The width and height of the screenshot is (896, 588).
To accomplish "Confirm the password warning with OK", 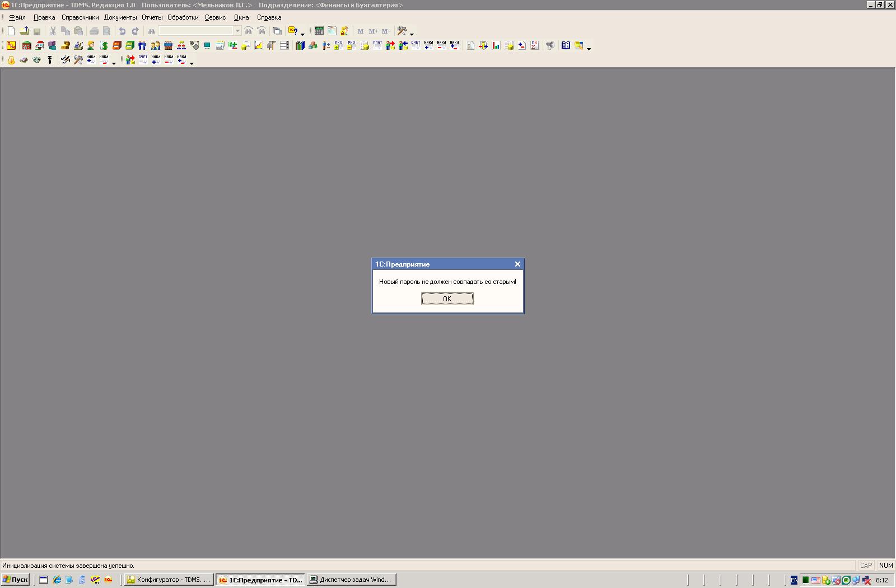I will 447,299.
